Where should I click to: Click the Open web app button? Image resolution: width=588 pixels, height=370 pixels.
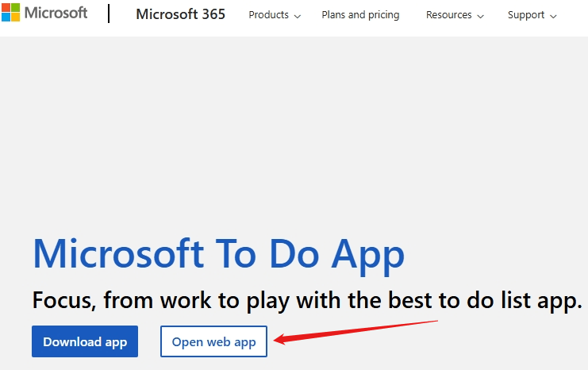pos(213,341)
